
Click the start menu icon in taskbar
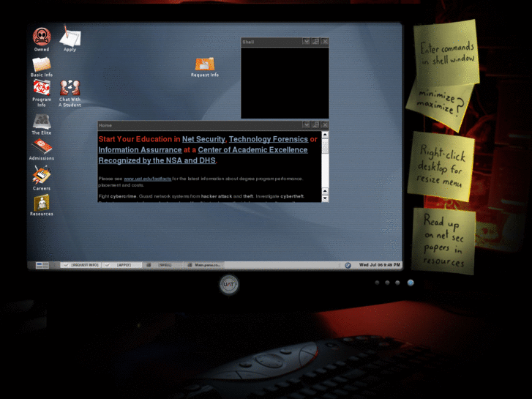[x=42, y=265]
